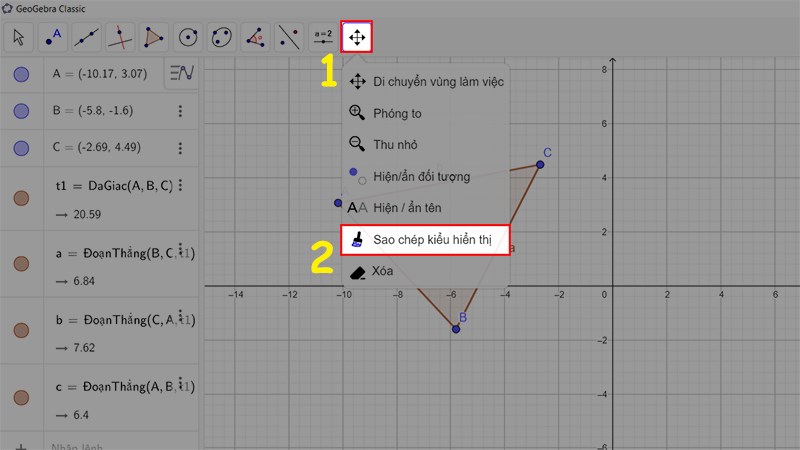Select the Ellipse conic tool
Screen dimensions: 800x450
[221, 37]
